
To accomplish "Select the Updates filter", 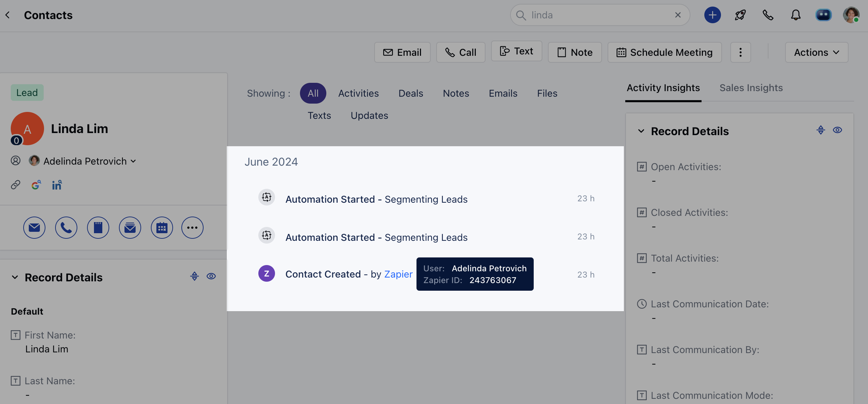I will (x=369, y=115).
